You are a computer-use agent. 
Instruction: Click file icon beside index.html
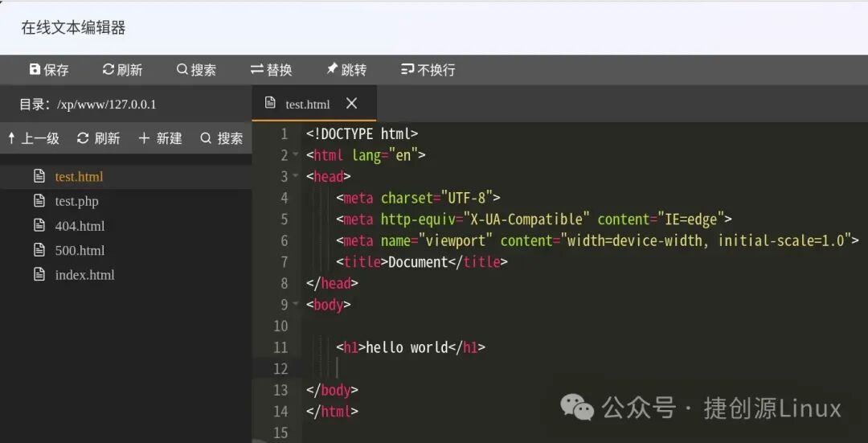point(39,274)
